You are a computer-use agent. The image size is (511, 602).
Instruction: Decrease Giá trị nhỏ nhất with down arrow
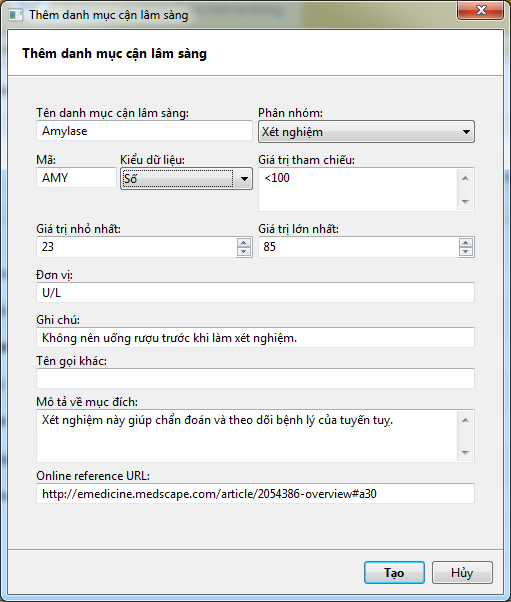[244, 251]
